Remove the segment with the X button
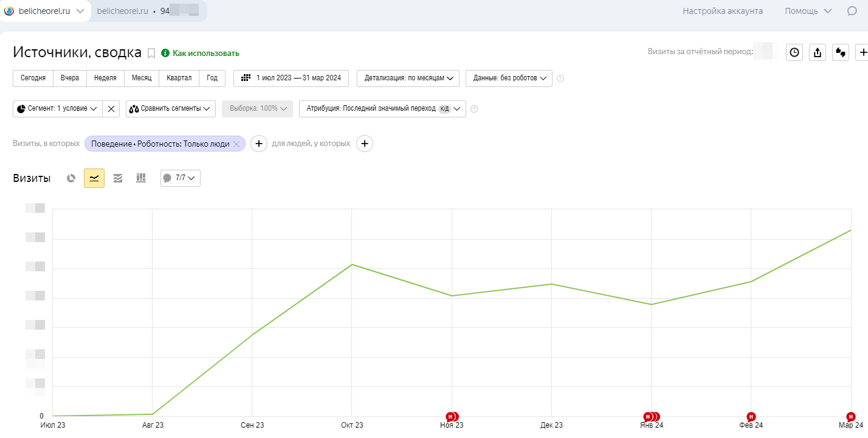868x438 pixels. coord(111,109)
